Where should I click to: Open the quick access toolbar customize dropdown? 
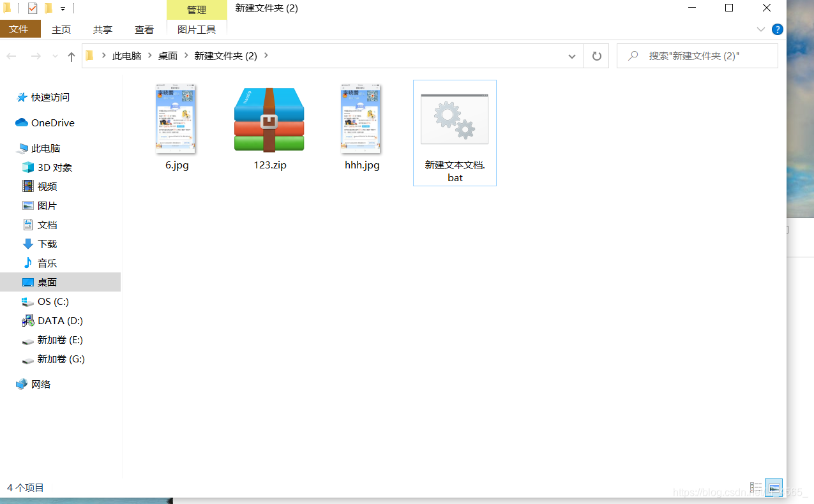[x=63, y=9]
